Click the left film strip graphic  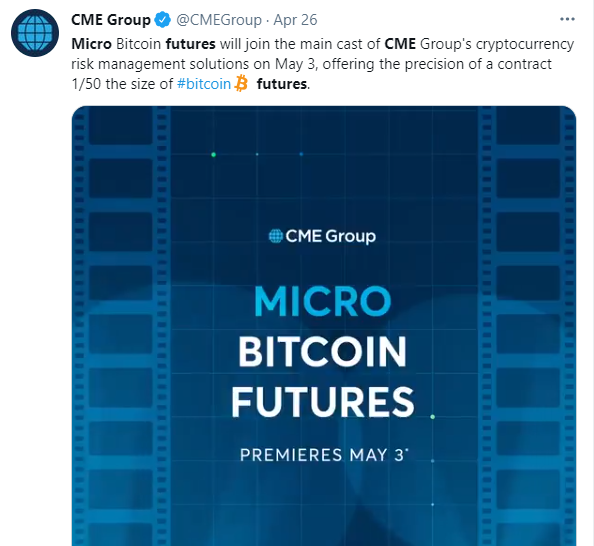click(x=121, y=326)
